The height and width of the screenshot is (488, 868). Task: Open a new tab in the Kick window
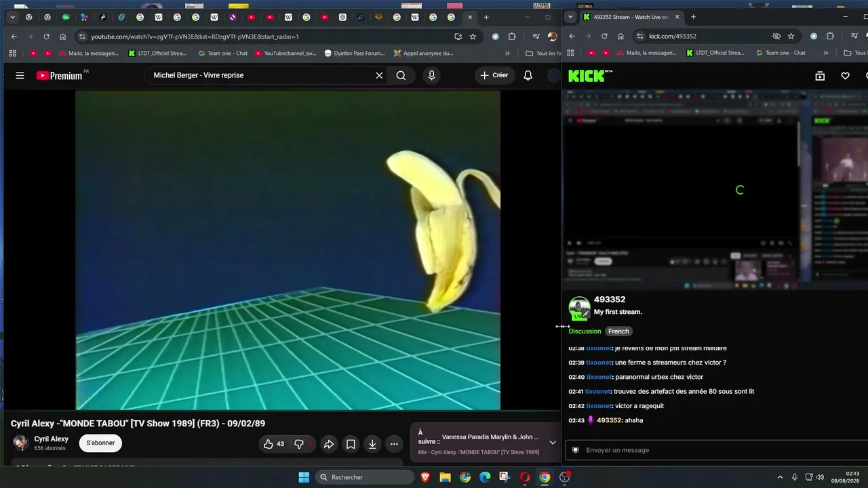(693, 17)
